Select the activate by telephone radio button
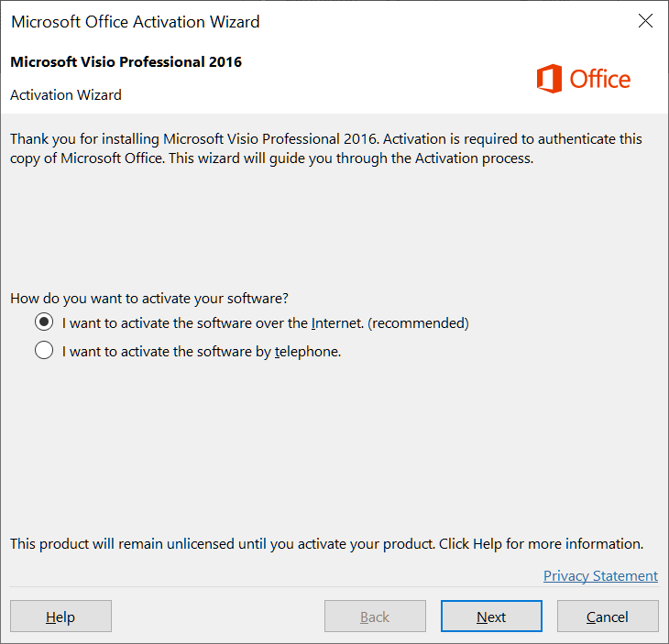The height and width of the screenshot is (644, 669). (44, 351)
